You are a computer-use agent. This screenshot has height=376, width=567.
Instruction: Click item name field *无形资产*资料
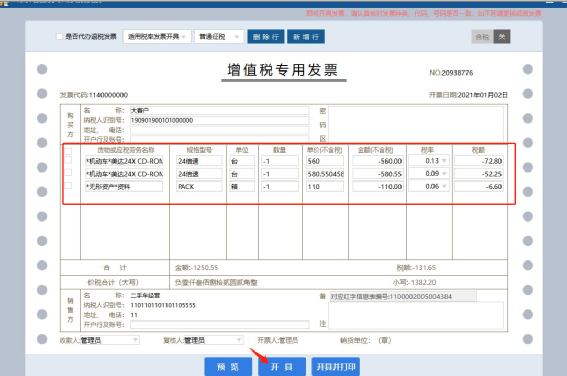124,187
